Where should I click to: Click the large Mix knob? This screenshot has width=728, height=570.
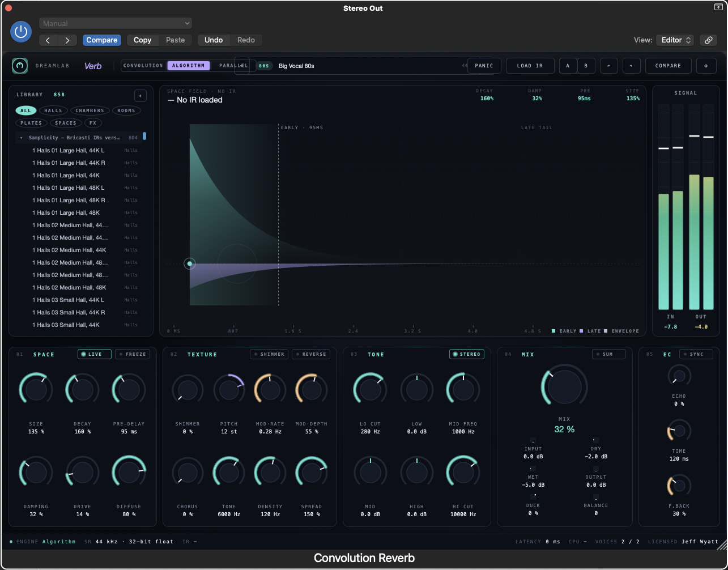click(564, 386)
